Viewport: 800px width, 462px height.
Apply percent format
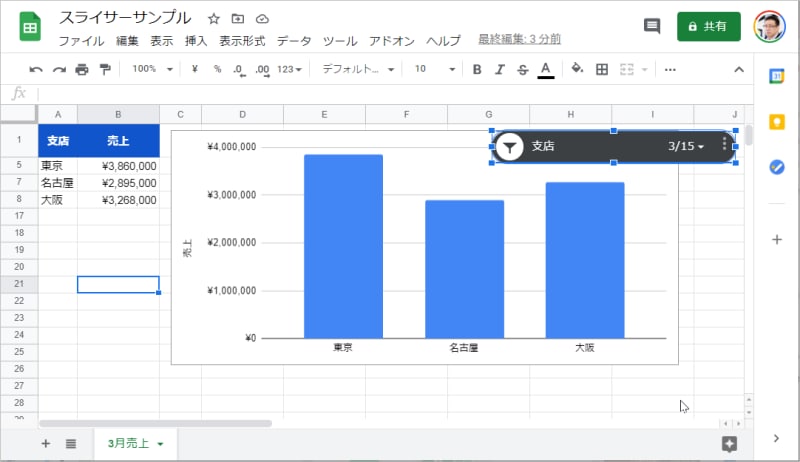tap(217, 69)
